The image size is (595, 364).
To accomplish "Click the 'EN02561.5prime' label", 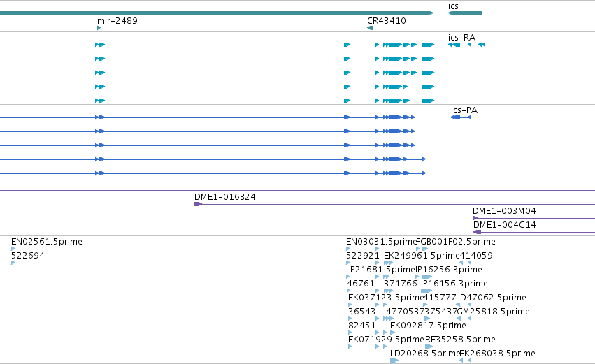I will pyautogui.click(x=47, y=242).
